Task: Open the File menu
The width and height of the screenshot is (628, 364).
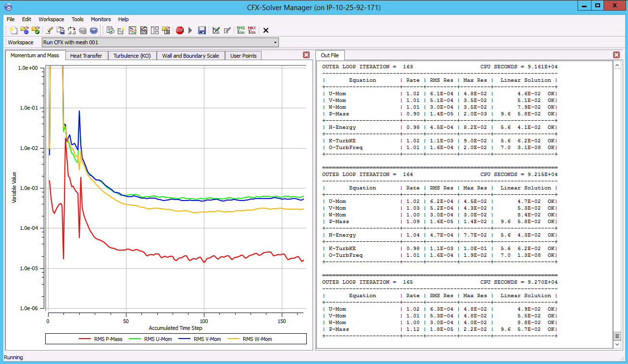Action: click(x=11, y=19)
